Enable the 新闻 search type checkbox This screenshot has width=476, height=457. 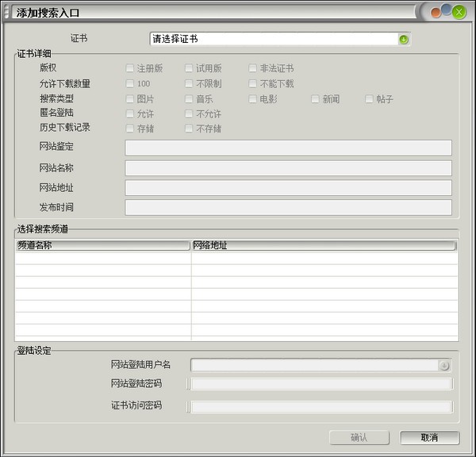tap(316, 99)
